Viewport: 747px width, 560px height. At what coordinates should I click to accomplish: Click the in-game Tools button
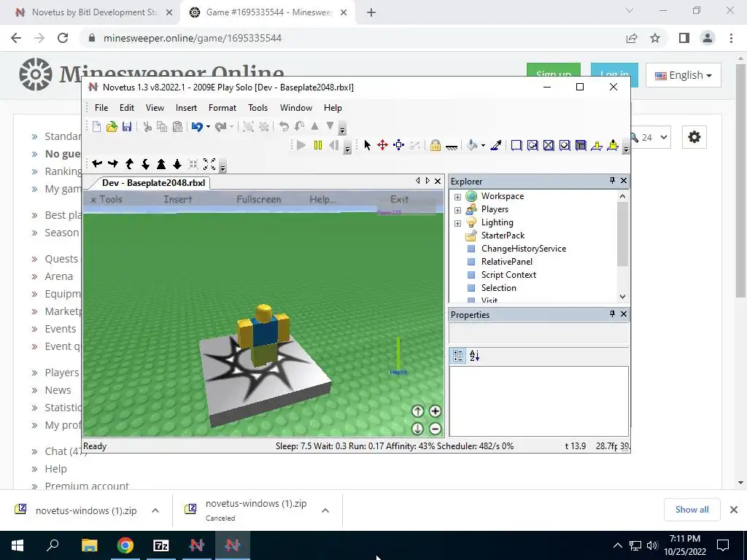coord(107,199)
